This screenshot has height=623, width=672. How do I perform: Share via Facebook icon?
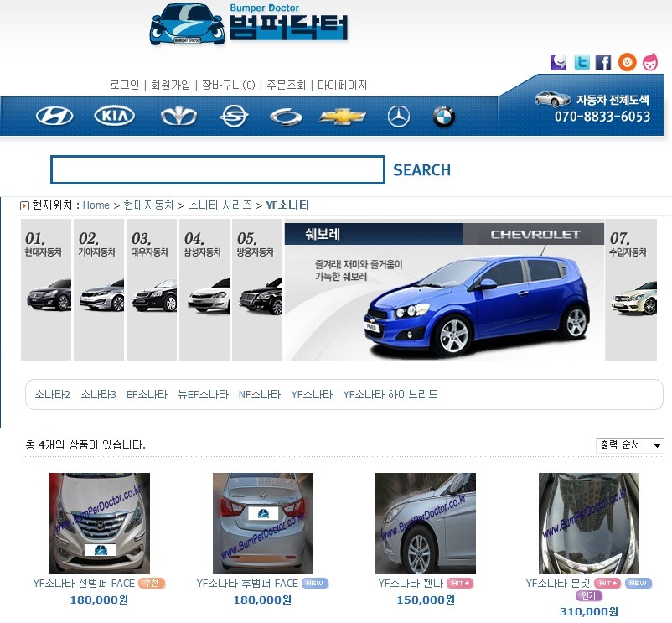point(603,63)
